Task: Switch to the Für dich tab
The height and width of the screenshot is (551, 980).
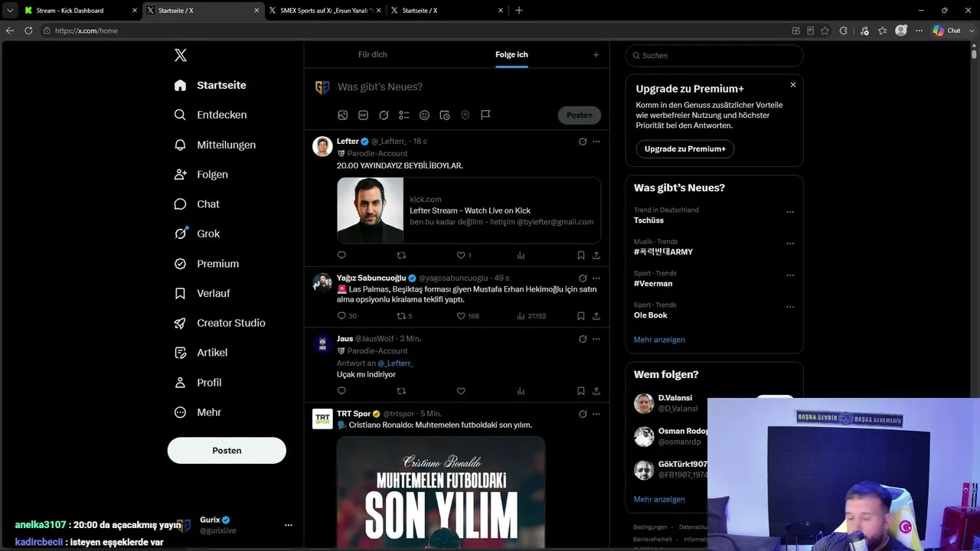Action: (373, 55)
